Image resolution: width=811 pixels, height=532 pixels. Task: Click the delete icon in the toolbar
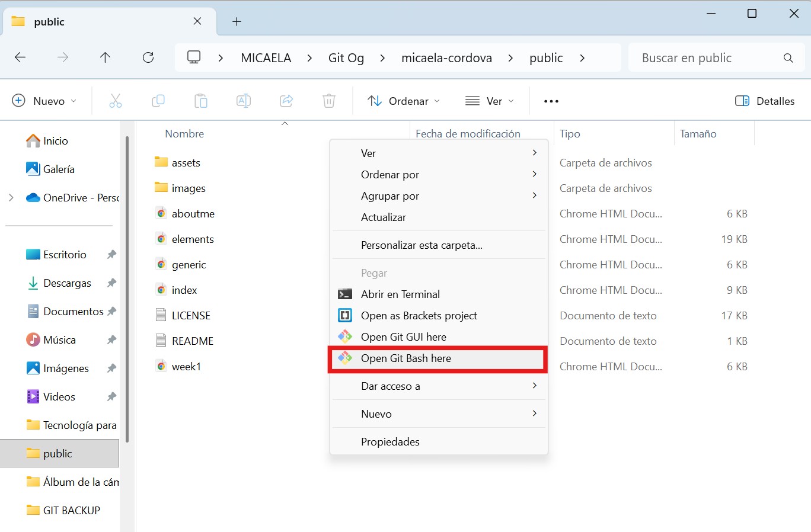[x=329, y=101]
